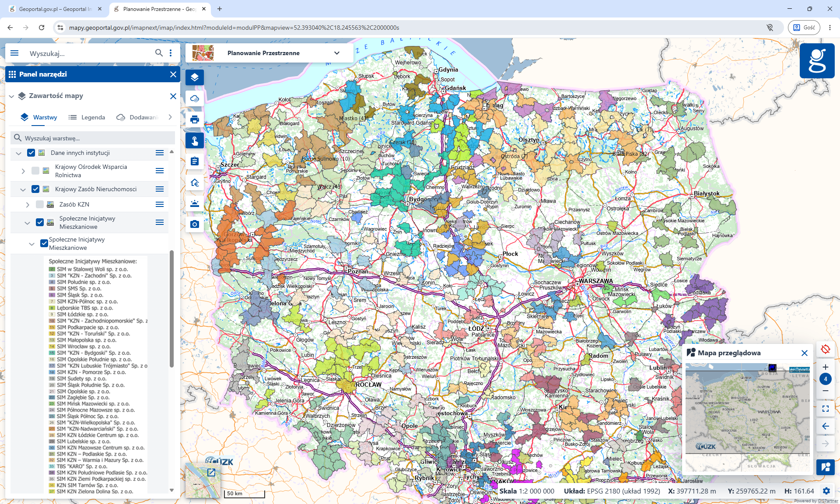Open options menu for Krajowy Ośrodek Wsparcia Rolnictwa
The image size is (840, 504).
160,171
